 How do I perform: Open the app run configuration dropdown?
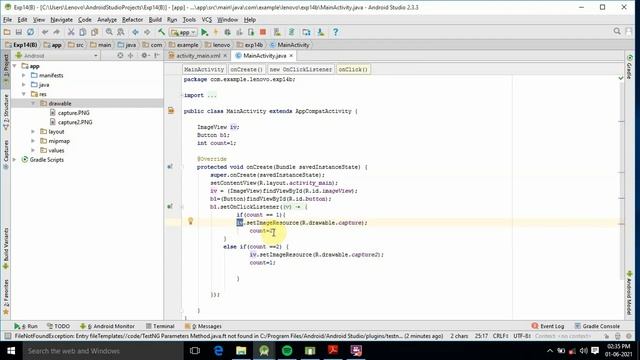pyautogui.click(x=184, y=32)
